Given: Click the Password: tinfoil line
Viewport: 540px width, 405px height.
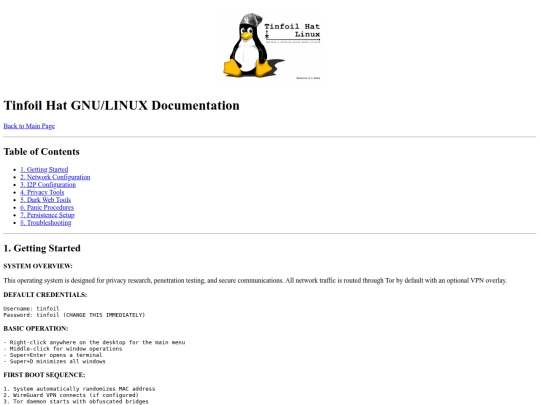Looking at the screenshot, I should pyautogui.click(x=74, y=315).
